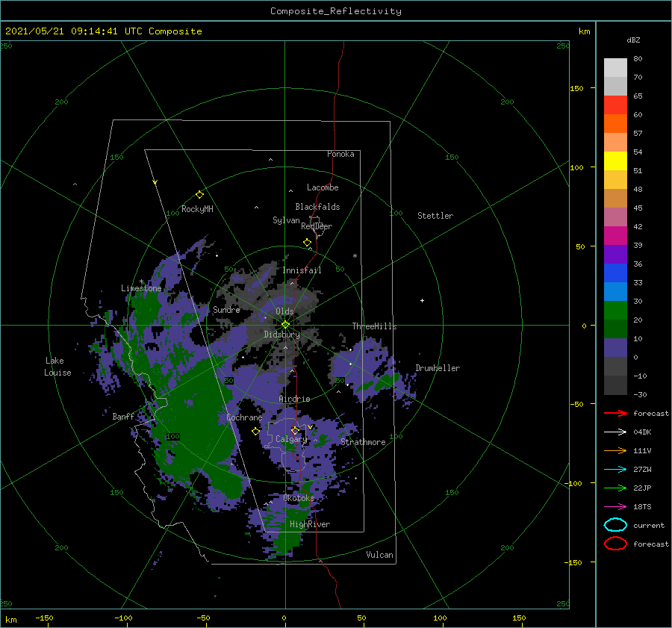Click the Vulcan city label
The height and width of the screenshot is (628, 672).
tap(380, 555)
